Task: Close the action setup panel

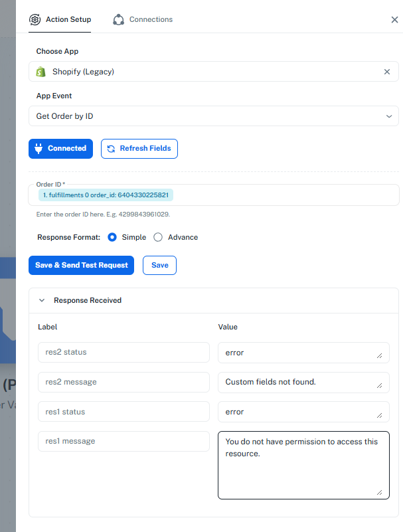Action: (394, 20)
